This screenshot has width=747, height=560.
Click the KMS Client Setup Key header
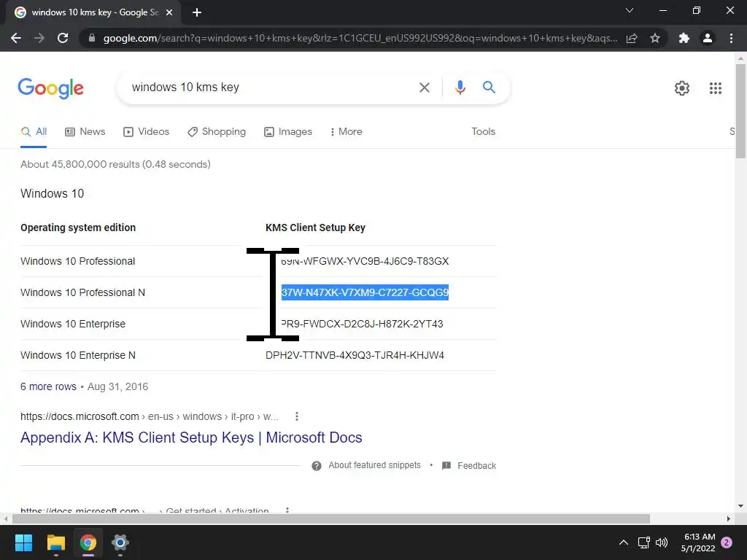[x=315, y=227]
